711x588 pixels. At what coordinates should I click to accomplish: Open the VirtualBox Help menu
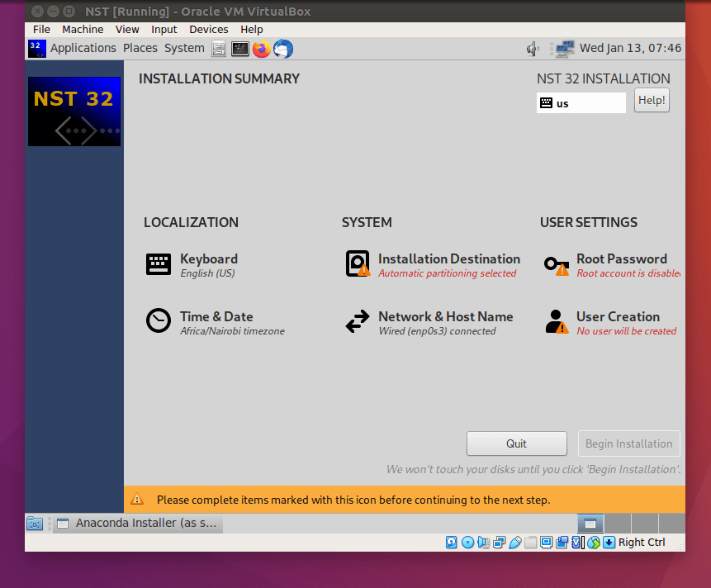(252, 30)
